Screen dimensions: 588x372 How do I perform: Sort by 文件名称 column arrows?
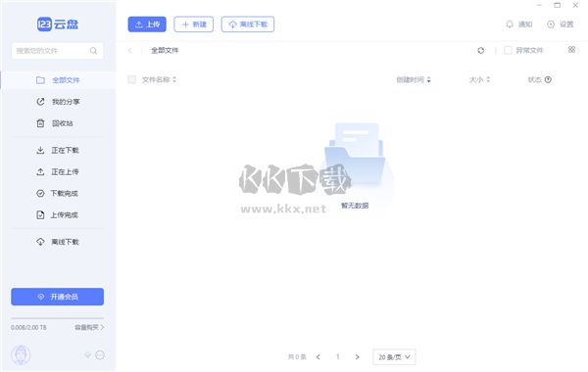click(174, 79)
